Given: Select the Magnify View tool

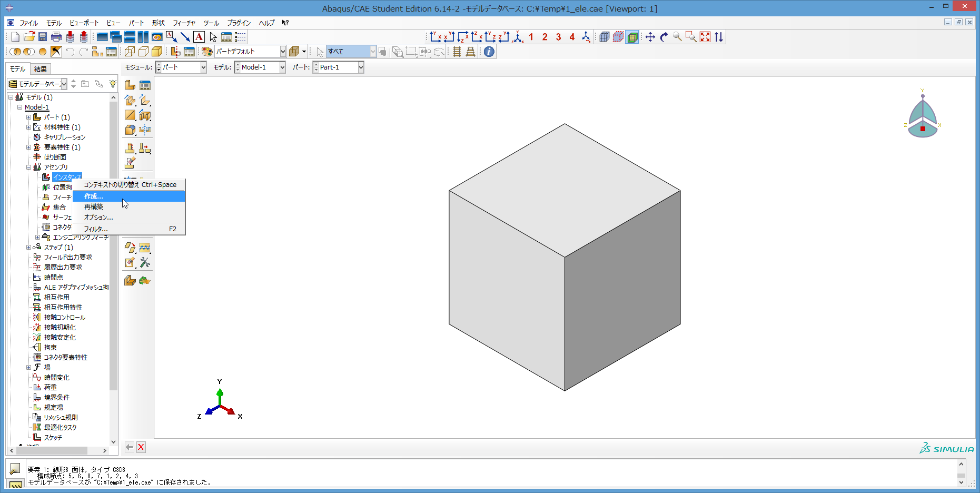Looking at the screenshot, I should pos(678,37).
